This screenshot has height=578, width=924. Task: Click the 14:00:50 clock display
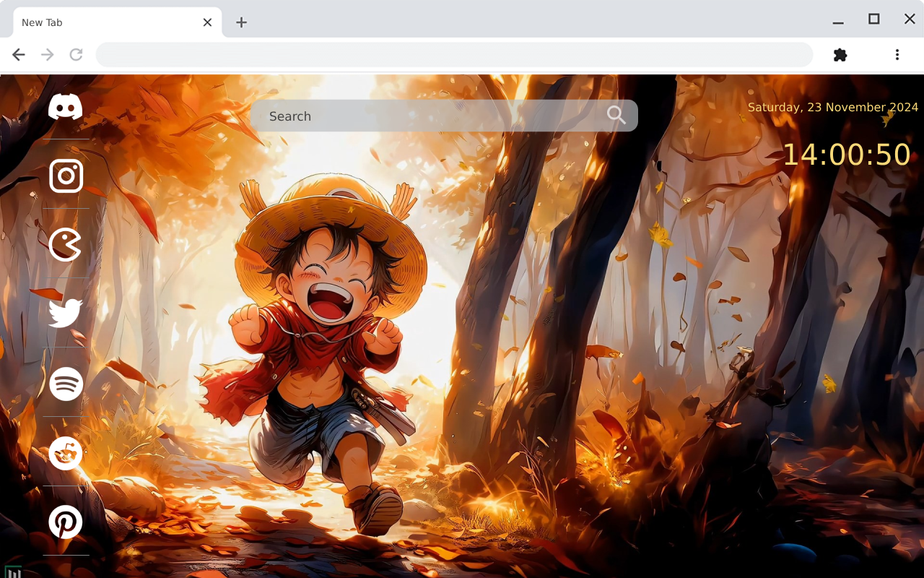point(847,155)
